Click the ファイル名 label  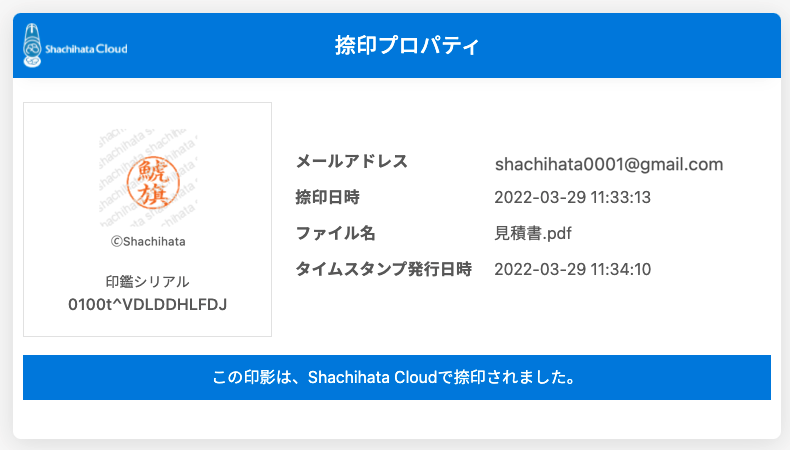[x=336, y=233]
